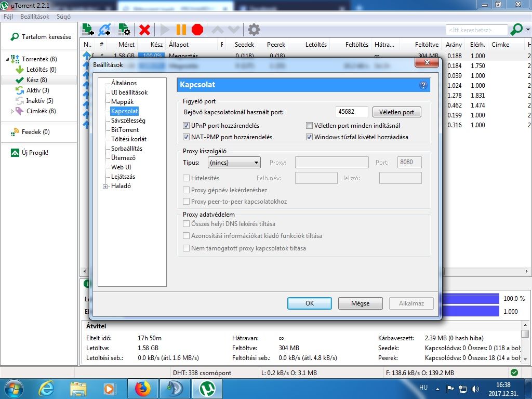Viewport: 532px width, 399px height.
Task: Click the µTorrent taskbar button
Action: (207, 389)
